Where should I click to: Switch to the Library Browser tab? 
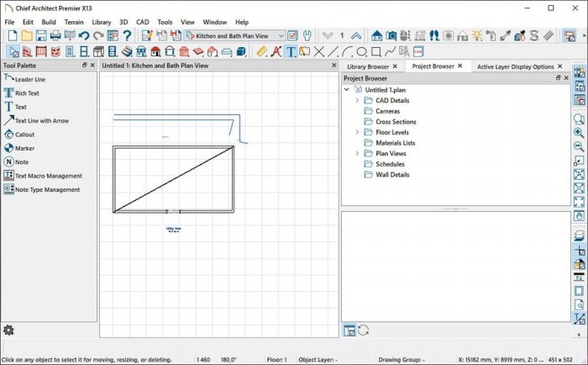click(x=369, y=66)
